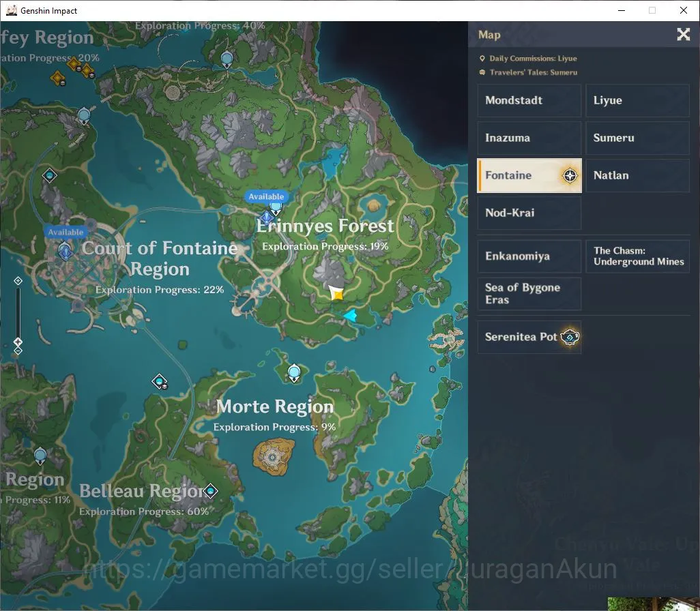Zoom out with the minus diamond icon
The width and height of the screenshot is (700, 611).
coord(18,351)
